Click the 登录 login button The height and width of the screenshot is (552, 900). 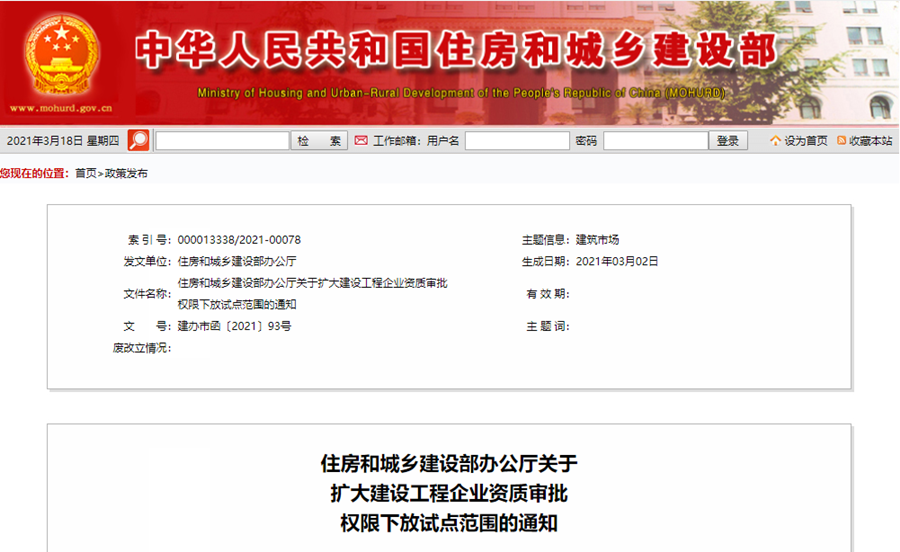point(728,141)
